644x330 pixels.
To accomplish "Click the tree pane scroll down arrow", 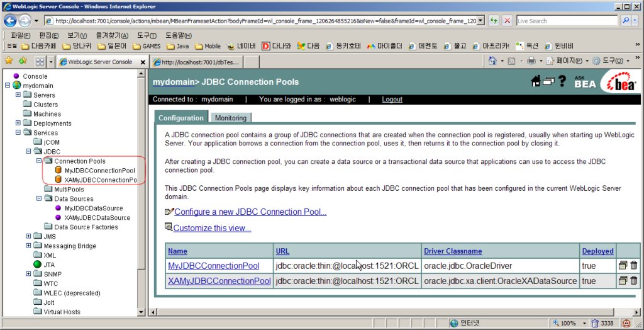I will [141, 312].
